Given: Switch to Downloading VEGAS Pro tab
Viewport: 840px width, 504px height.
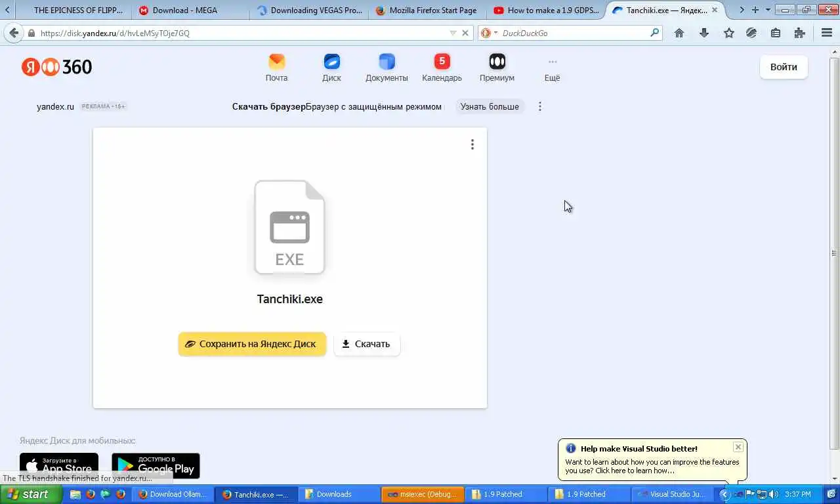Looking at the screenshot, I should (309, 10).
